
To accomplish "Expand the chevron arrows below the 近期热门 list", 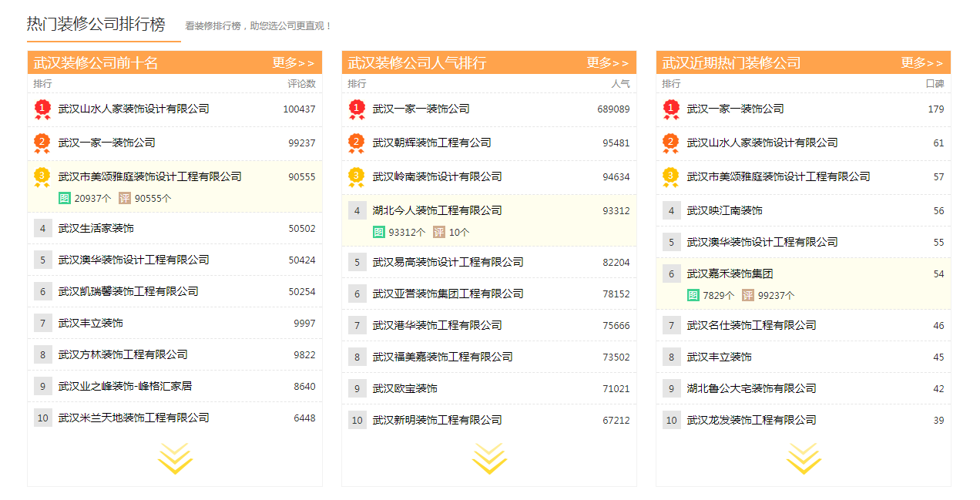I will click(804, 458).
